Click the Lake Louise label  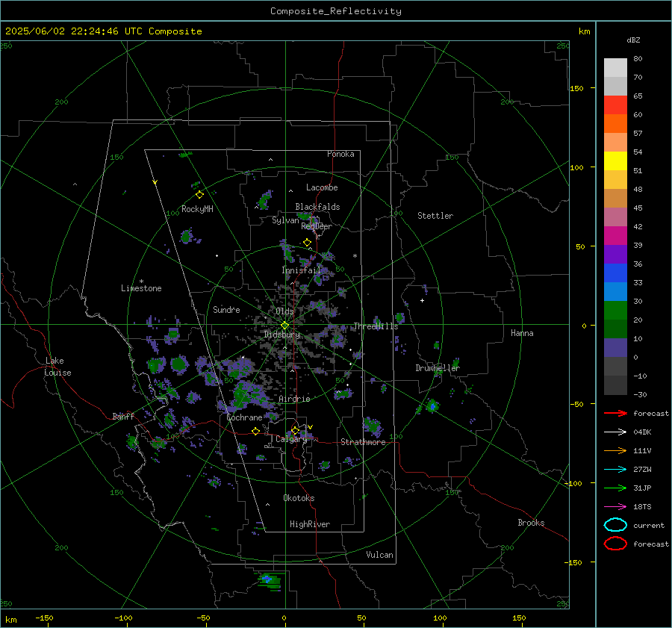57,367
